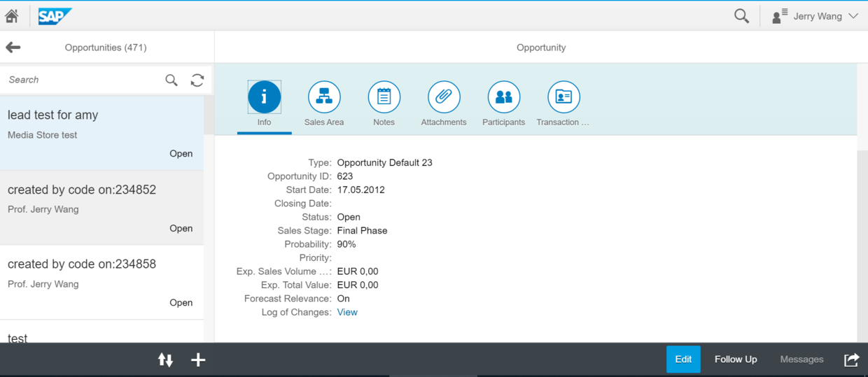Image resolution: width=868 pixels, height=377 pixels.
Task: Open the Info tab icon
Action: tap(264, 97)
